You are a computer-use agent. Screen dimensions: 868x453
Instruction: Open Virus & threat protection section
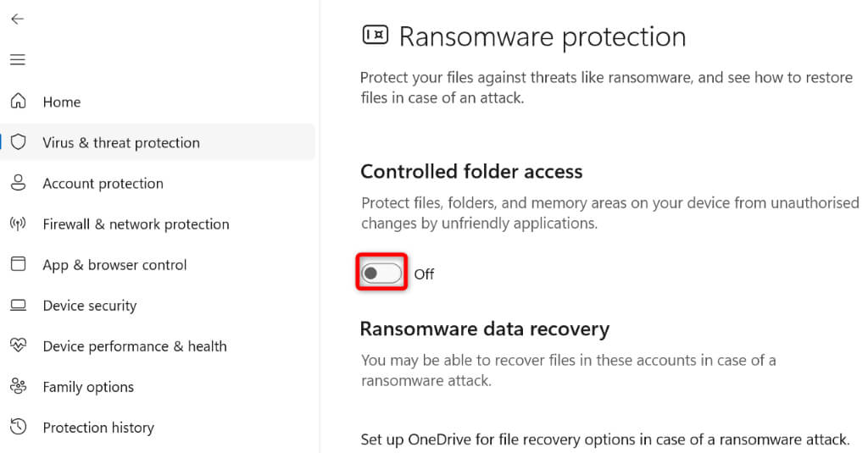121,142
